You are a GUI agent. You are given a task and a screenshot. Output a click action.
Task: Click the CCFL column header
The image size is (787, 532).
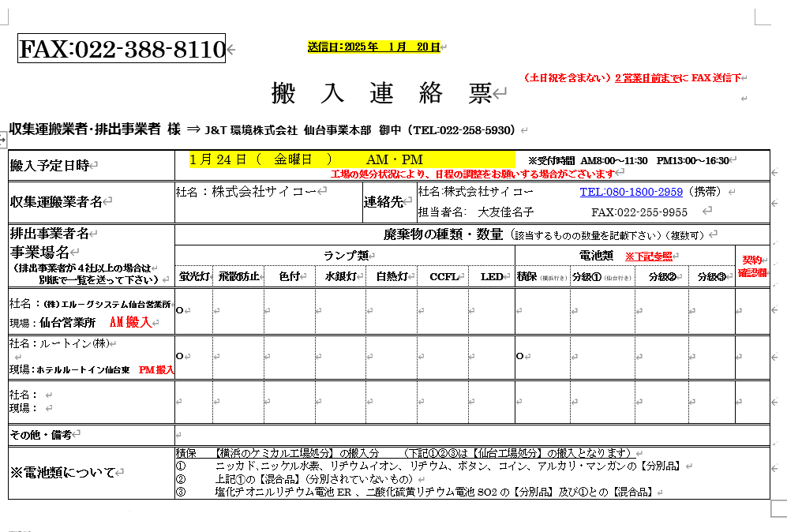tap(443, 277)
